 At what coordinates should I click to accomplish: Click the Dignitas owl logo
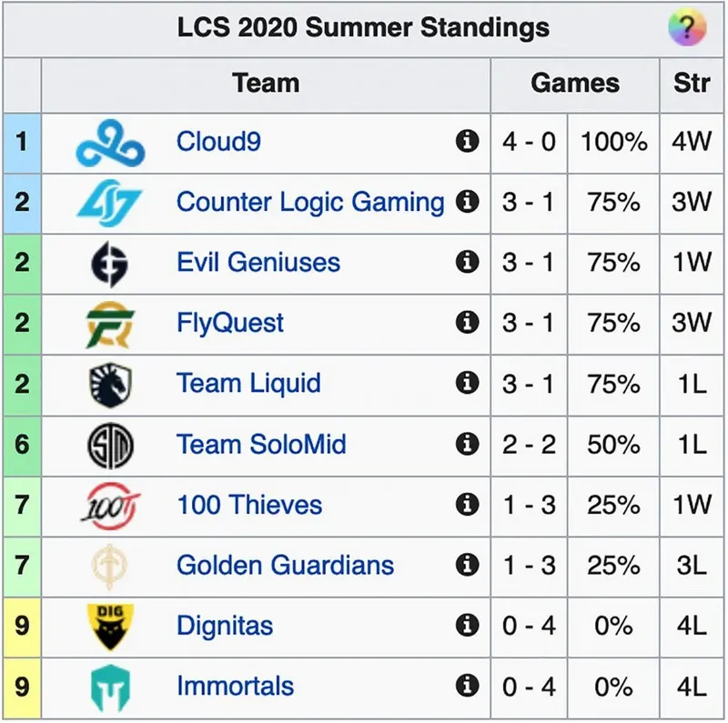110,626
